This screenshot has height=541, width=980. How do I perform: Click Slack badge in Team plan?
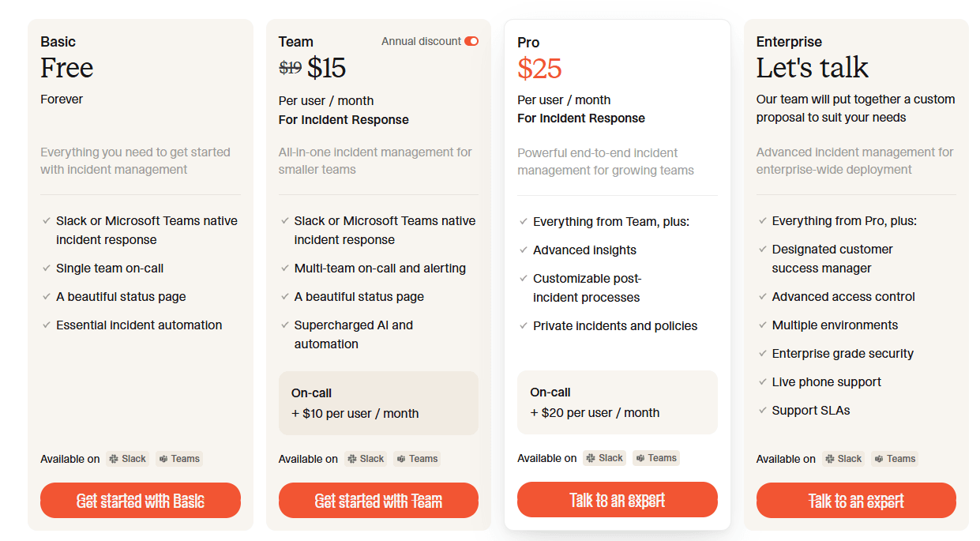pos(366,459)
